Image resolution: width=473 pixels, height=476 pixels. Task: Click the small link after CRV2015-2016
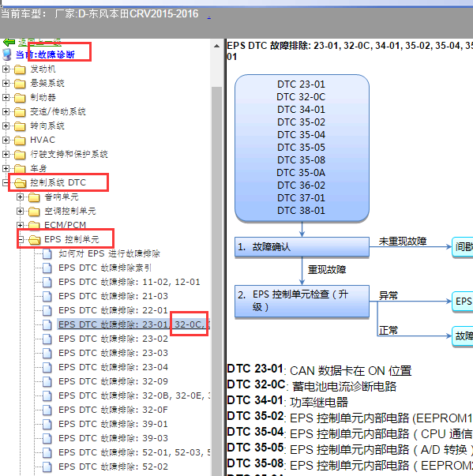[209, 16]
